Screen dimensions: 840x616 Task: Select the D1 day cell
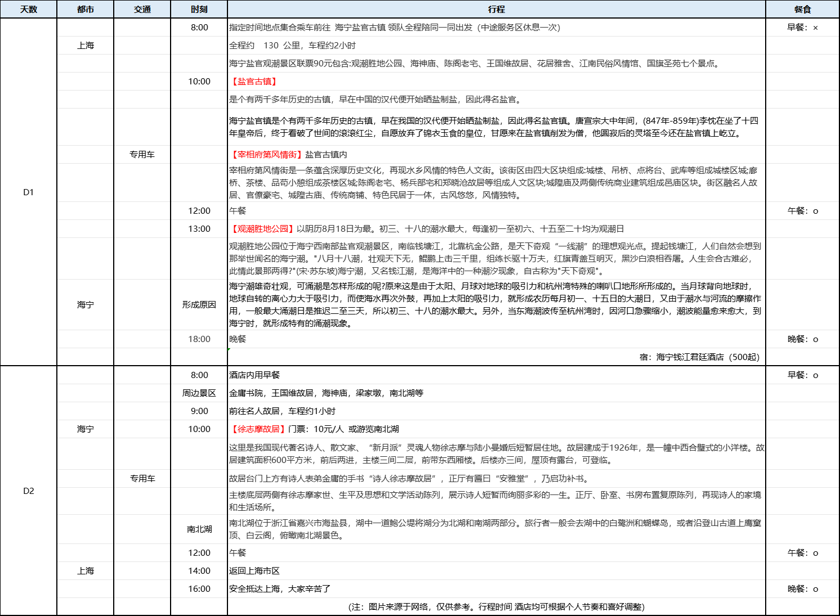(x=29, y=192)
